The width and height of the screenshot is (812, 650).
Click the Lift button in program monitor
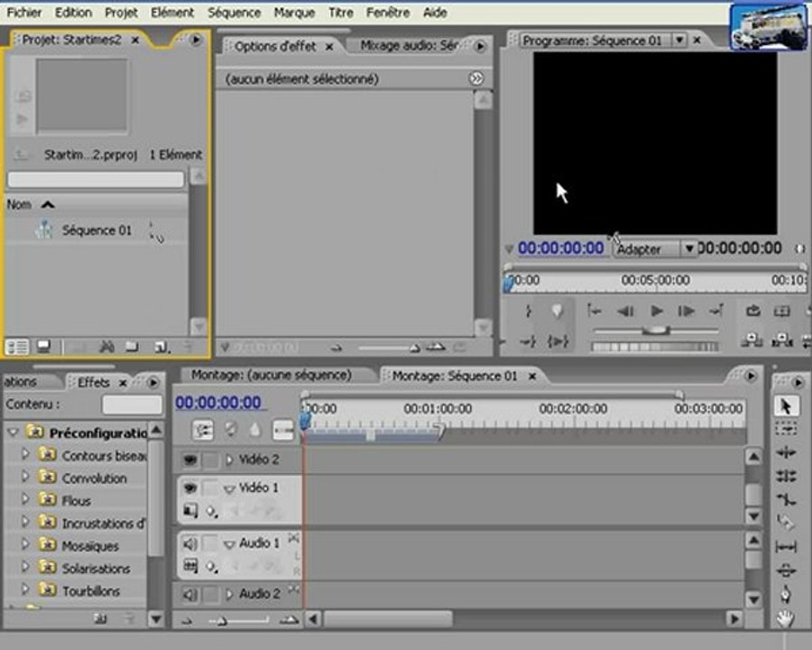[x=752, y=340]
